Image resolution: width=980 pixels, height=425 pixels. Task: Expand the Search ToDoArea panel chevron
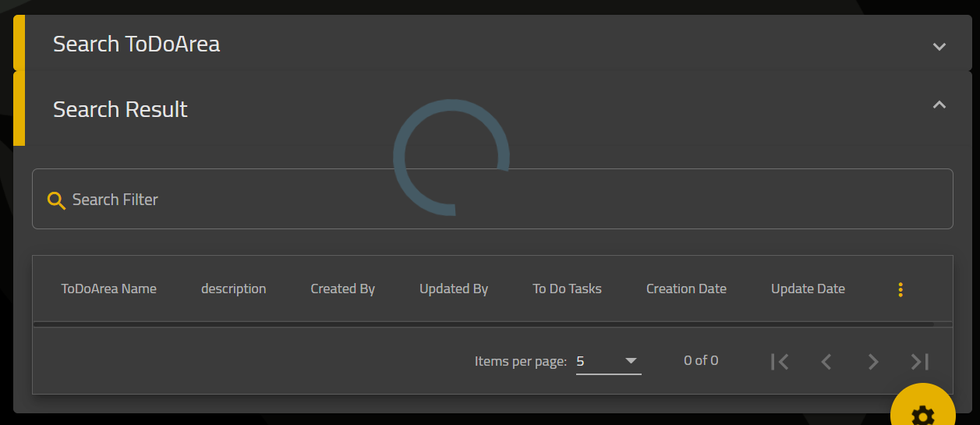939,46
